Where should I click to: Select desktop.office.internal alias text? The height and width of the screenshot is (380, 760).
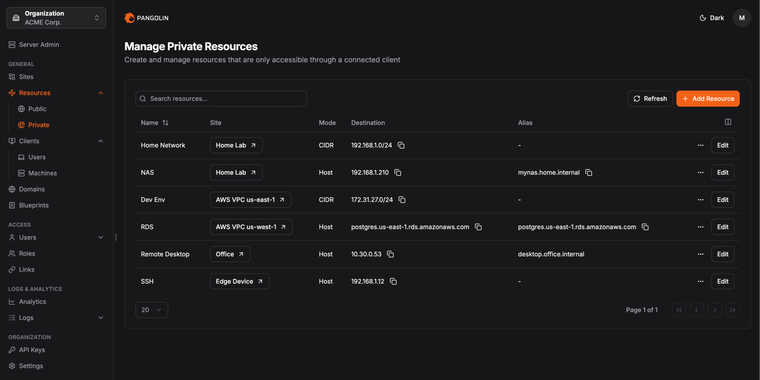551,254
